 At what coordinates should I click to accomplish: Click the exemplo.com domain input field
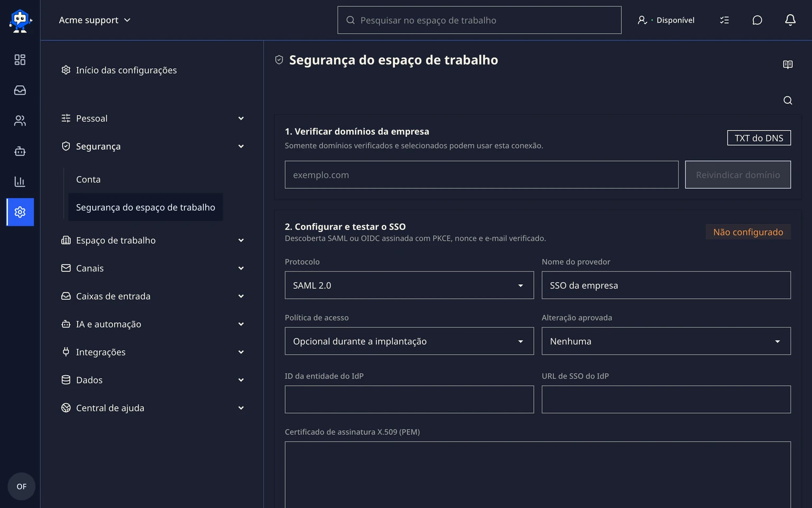coord(482,175)
